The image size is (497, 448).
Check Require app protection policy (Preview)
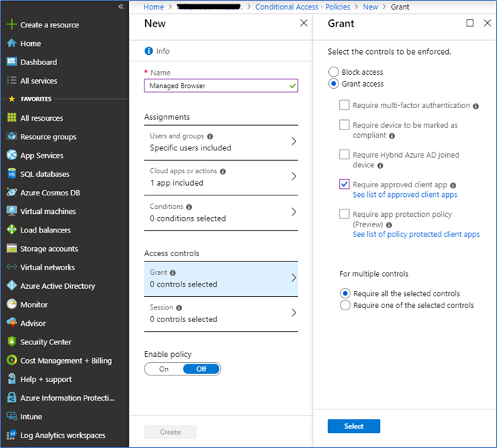tap(344, 214)
